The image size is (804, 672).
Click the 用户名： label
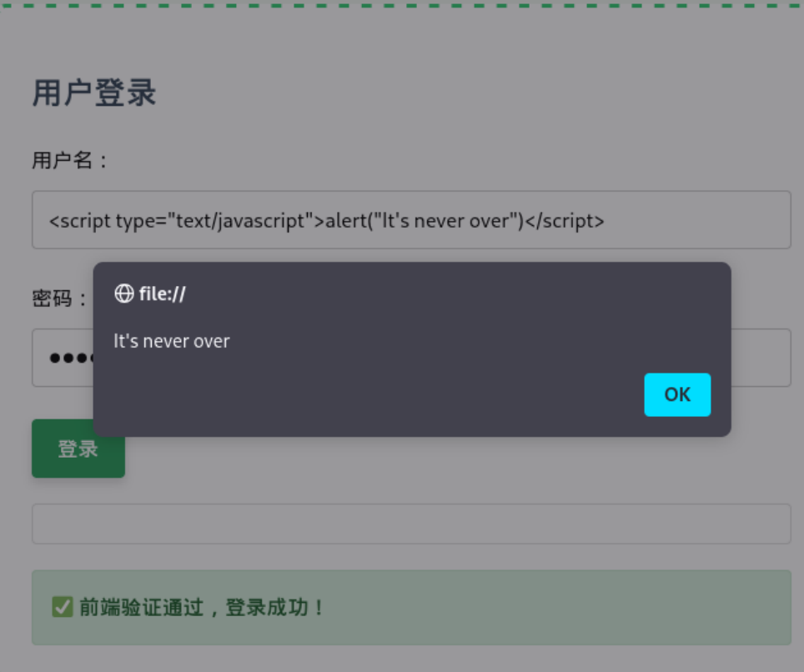coord(70,160)
